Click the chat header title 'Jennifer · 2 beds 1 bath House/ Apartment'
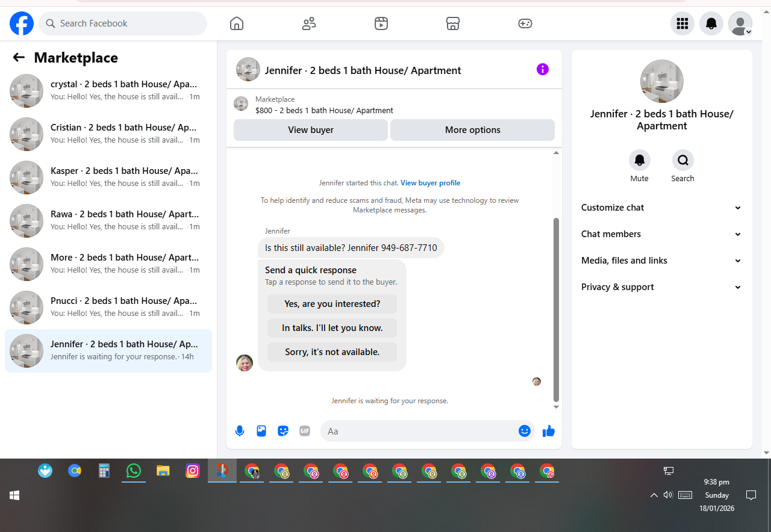 (x=363, y=70)
